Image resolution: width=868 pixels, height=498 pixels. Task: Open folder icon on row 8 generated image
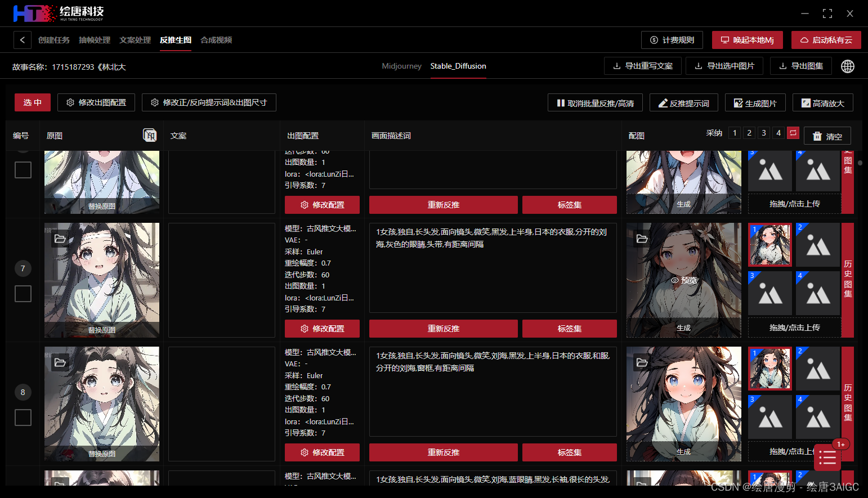pyautogui.click(x=642, y=362)
